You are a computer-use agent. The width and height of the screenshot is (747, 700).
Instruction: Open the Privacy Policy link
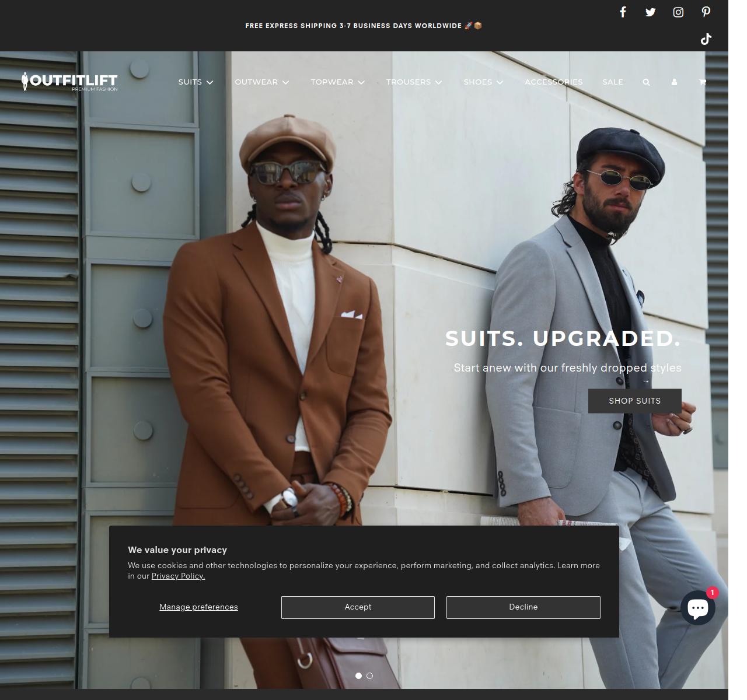coord(178,576)
